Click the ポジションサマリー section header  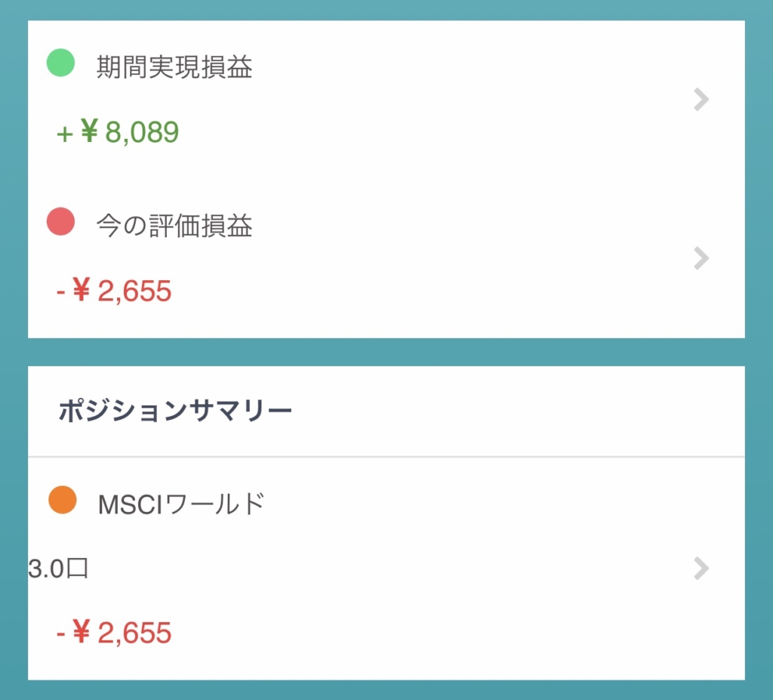click(175, 410)
